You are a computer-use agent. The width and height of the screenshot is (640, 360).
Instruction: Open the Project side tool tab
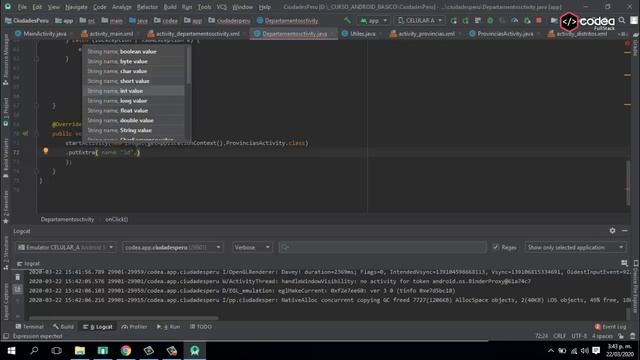[x=6, y=112]
